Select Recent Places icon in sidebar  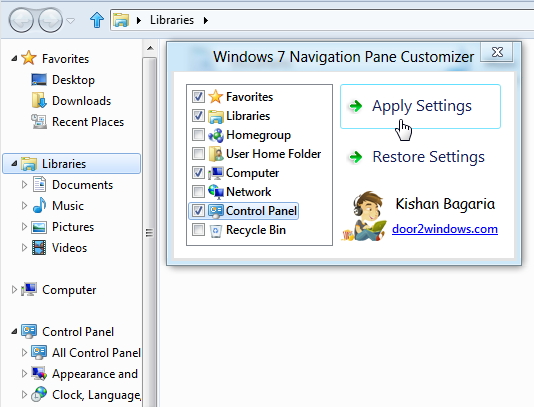click(39, 122)
